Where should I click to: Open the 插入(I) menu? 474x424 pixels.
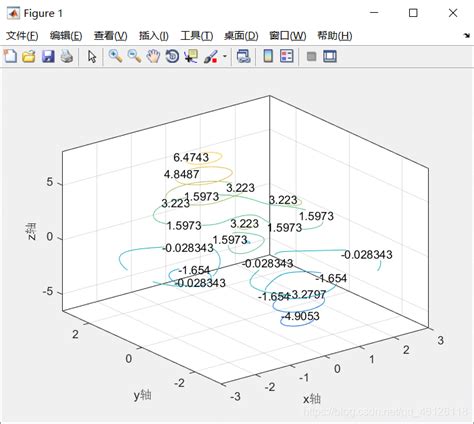click(x=154, y=35)
